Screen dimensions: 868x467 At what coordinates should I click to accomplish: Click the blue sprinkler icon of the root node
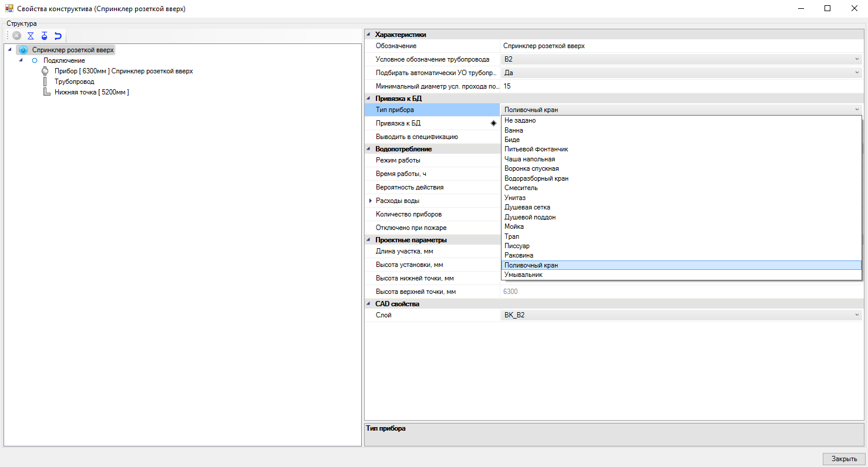23,50
